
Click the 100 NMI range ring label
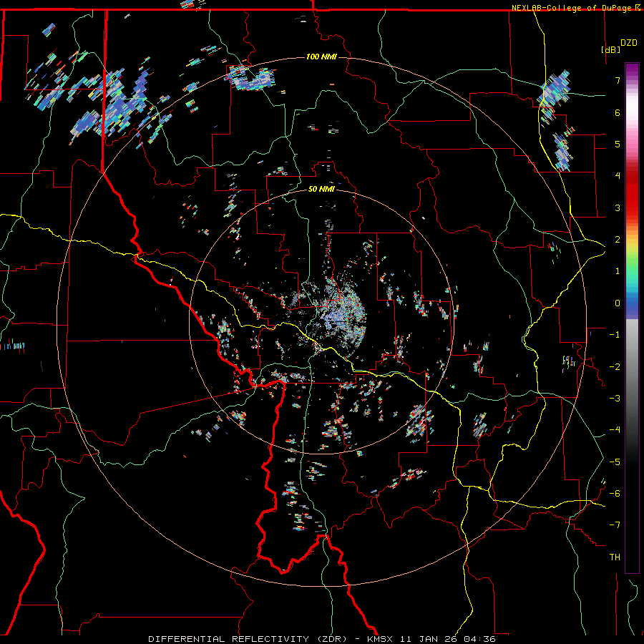(x=321, y=57)
